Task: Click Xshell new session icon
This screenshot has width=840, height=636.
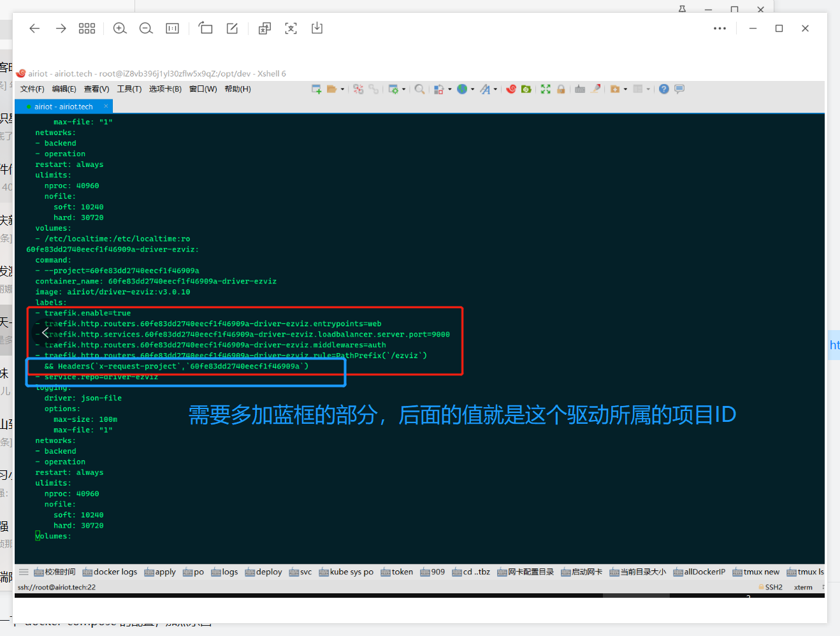Action: coord(316,89)
